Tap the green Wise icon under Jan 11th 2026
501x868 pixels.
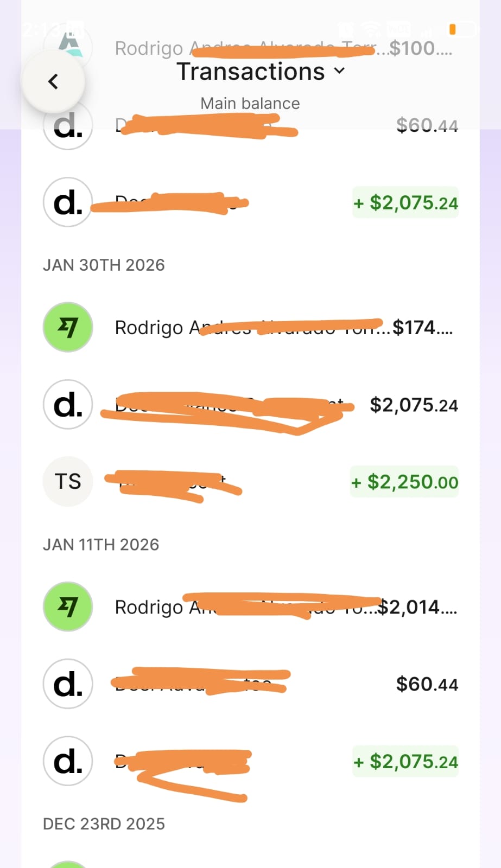68,607
